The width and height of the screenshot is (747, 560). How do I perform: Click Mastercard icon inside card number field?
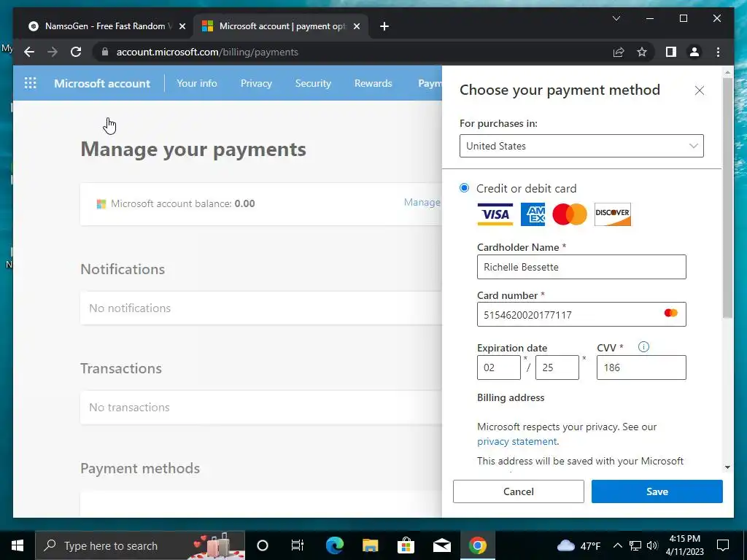pyautogui.click(x=671, y=314)
